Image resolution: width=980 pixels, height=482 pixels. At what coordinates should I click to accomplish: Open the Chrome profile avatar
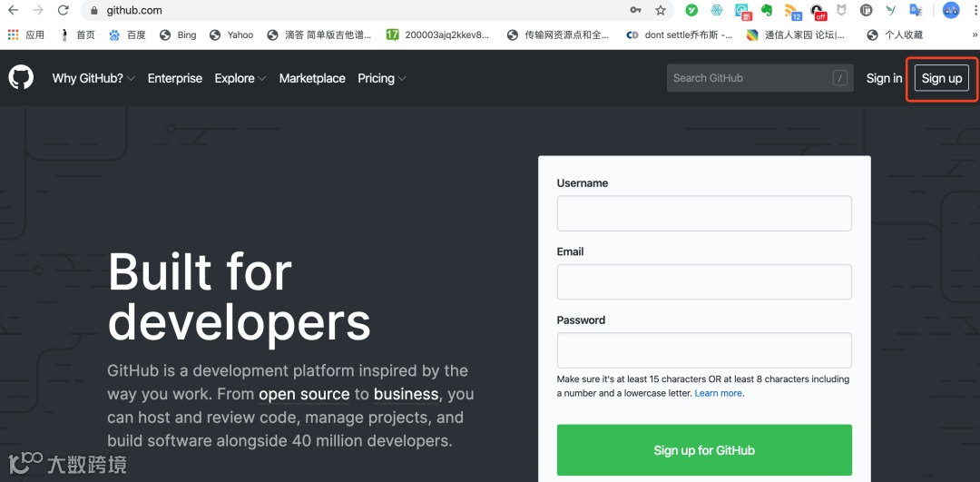tap(951, 10)
